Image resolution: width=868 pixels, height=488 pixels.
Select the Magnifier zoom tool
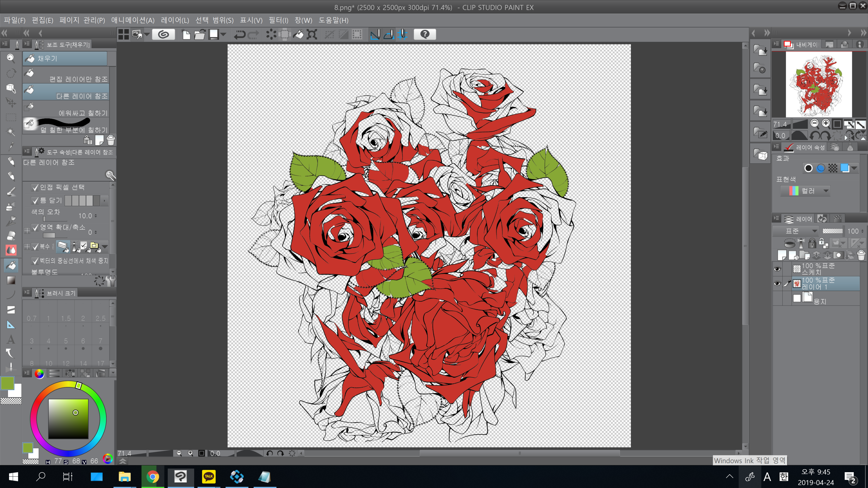point(11,58)
